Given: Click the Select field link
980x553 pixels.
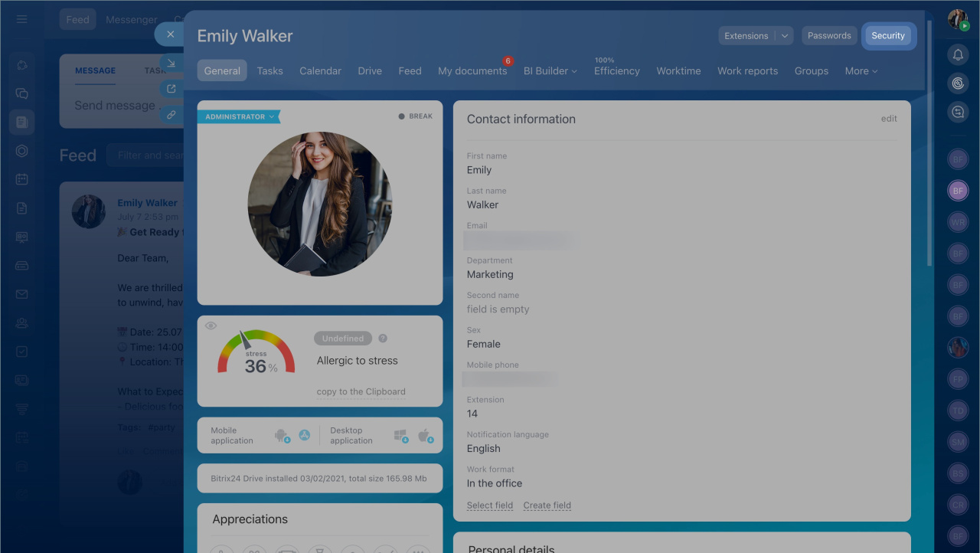Looking at the screenshot, I should [490, 506].
